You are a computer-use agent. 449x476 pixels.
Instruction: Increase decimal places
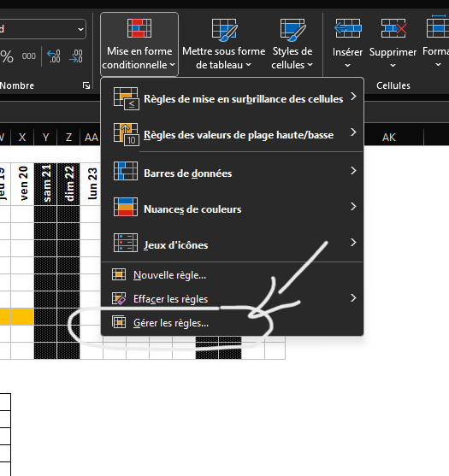(54, 56)
